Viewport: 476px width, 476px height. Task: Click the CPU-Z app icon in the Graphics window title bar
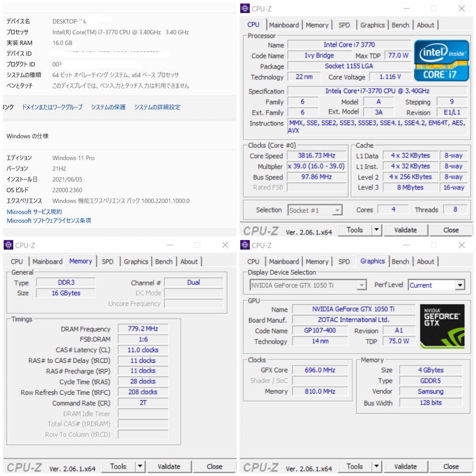tap(245, 245)
